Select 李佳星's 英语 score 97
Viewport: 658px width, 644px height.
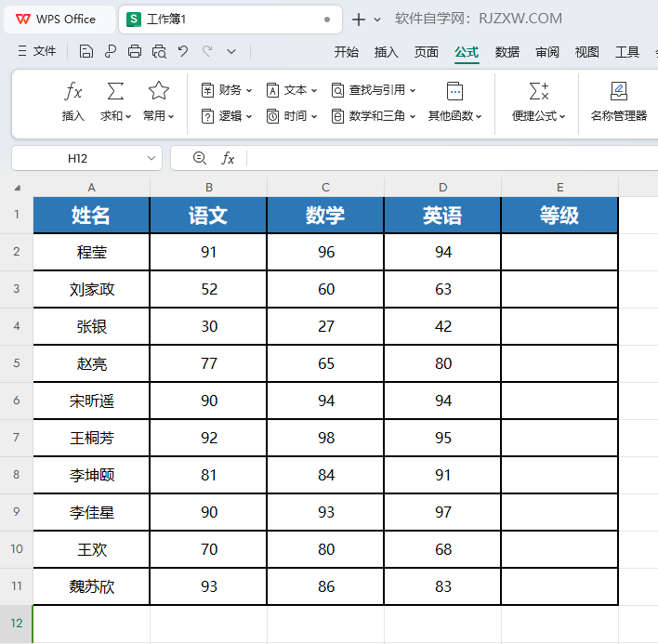coord(442,512)
